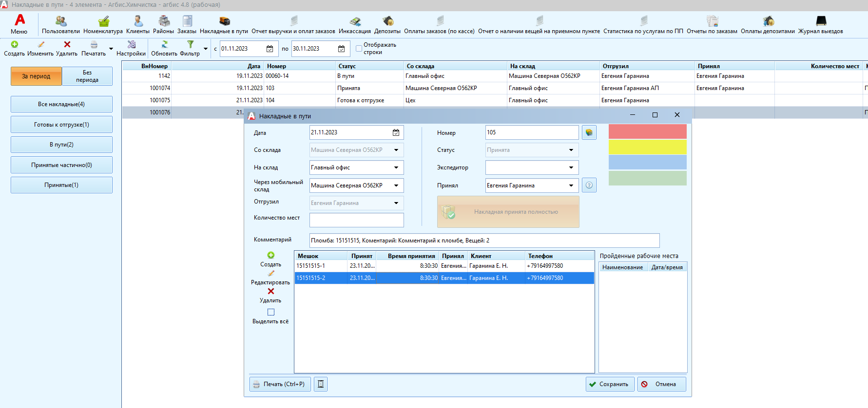Show Принятые частично(0) list
The width and height of the screenshot is (868, 408).
tap(61, 165)
